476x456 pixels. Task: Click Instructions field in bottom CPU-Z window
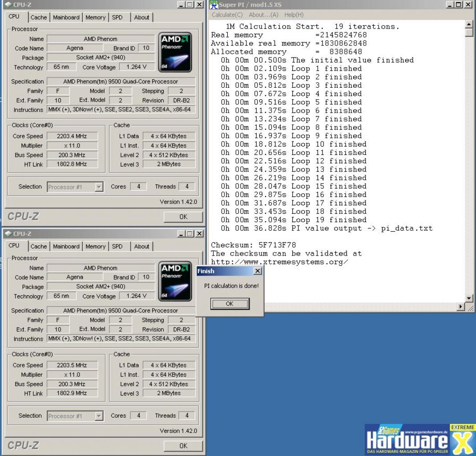[x=121, y=338]
